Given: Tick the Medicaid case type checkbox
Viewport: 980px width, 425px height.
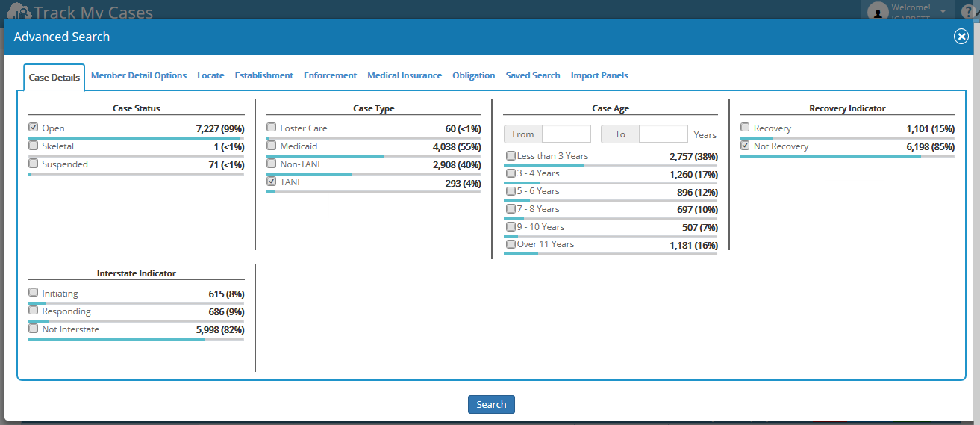Looking at the screenshot, I should coord(271,146).
